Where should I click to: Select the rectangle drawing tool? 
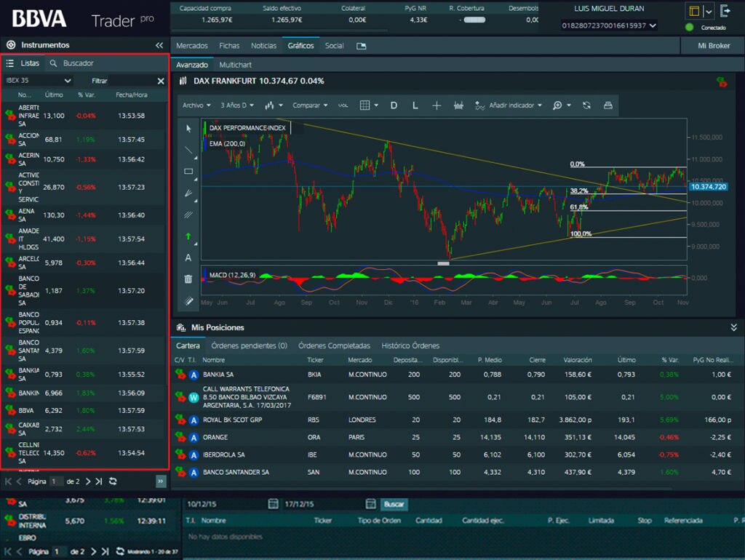pos(188,172)
